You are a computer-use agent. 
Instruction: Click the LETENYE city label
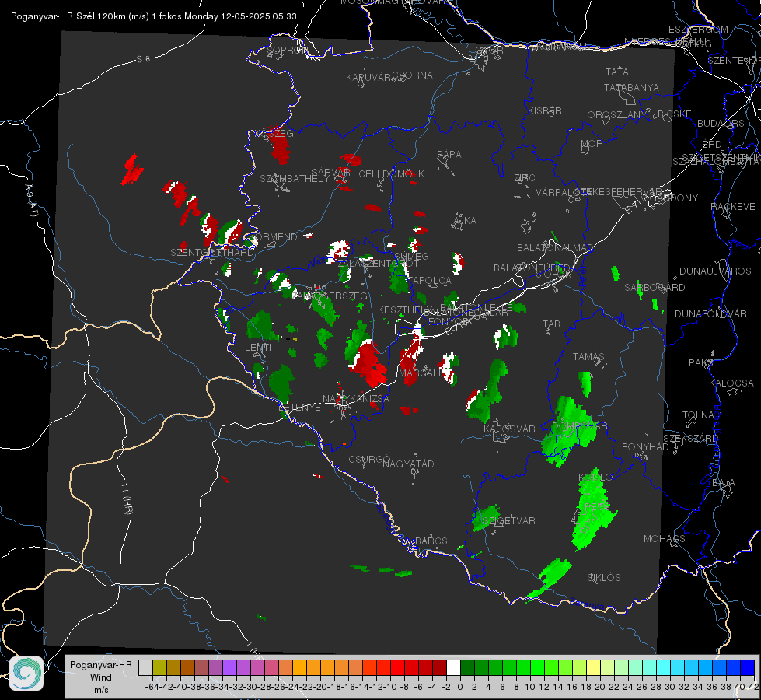(x=299, y=407)
